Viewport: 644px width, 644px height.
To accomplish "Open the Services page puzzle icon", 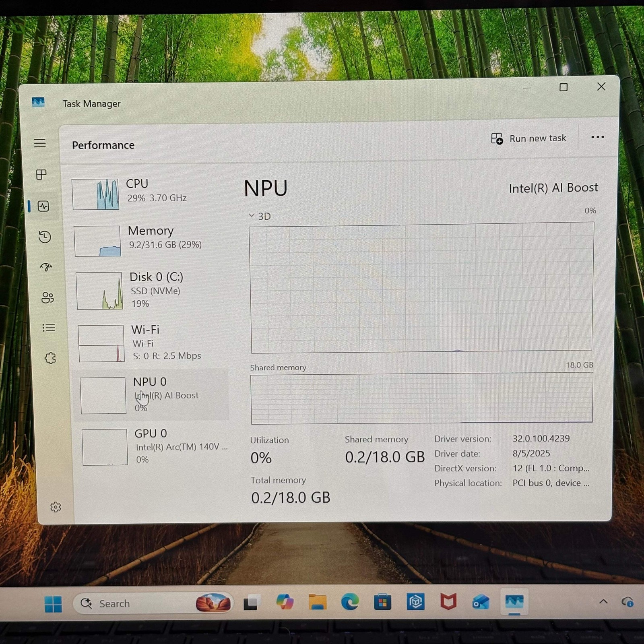I will (50, 358).
